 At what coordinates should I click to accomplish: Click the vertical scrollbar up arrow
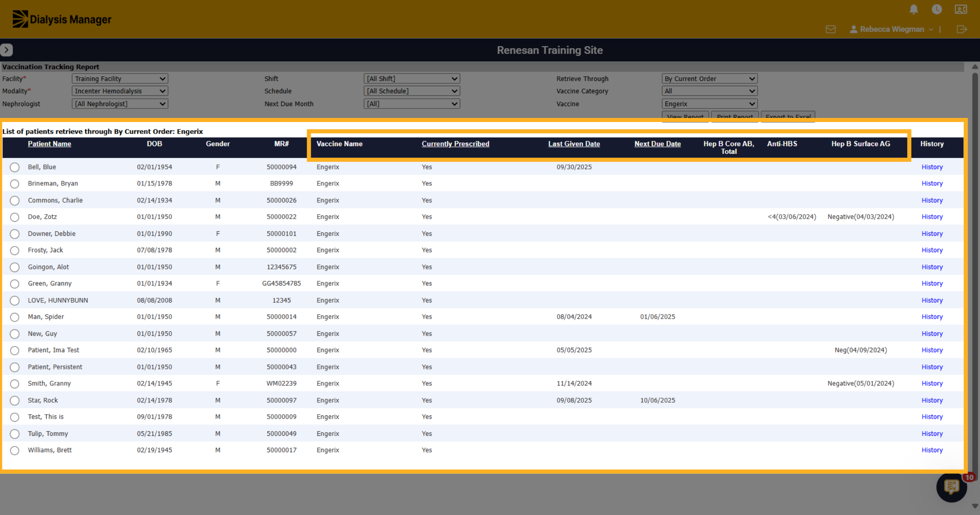[975, 67]
